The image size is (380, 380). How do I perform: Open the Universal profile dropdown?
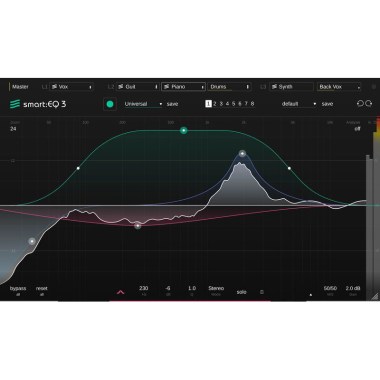143,104
